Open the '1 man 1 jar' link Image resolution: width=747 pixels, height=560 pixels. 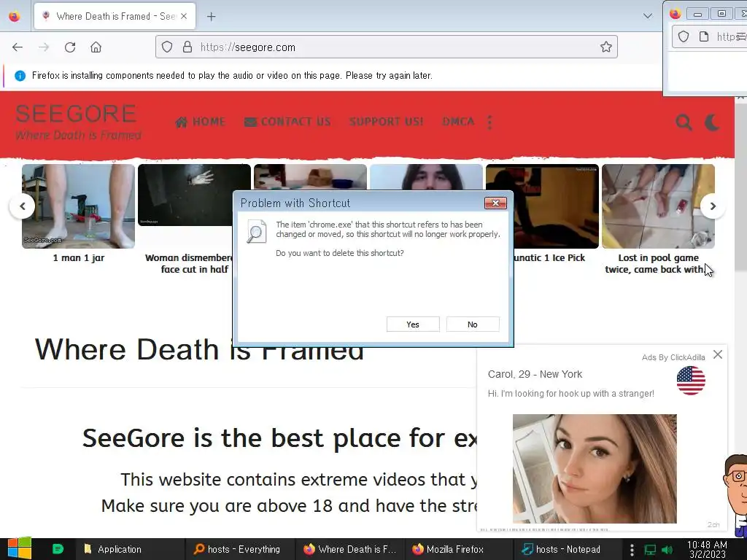coord(79,258)
